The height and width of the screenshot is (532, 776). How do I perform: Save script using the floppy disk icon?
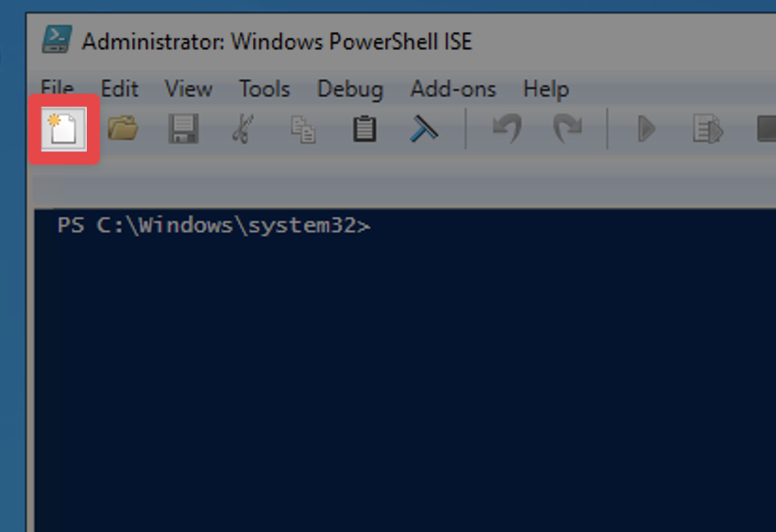(182, 129)
